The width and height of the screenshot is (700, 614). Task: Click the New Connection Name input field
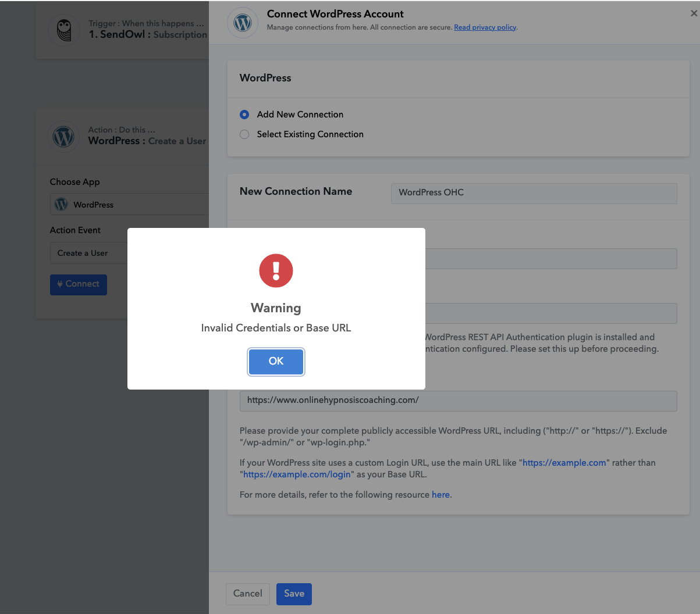(534, 193)
